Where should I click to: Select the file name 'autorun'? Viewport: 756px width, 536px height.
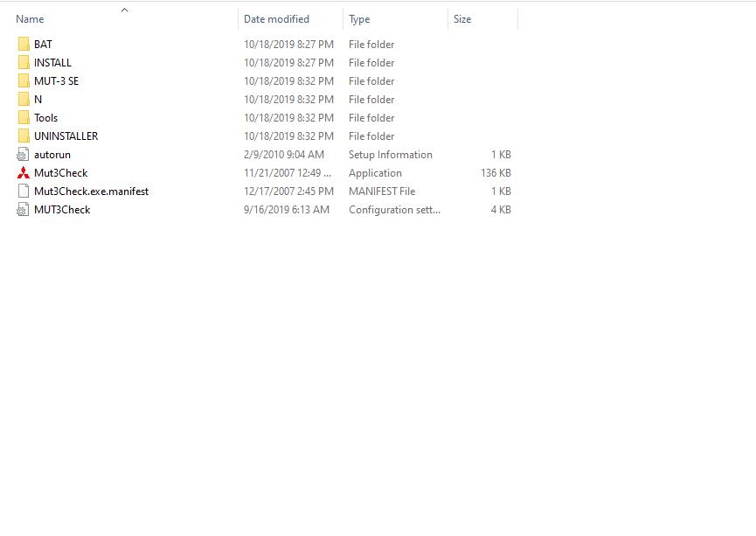point(52,155)
